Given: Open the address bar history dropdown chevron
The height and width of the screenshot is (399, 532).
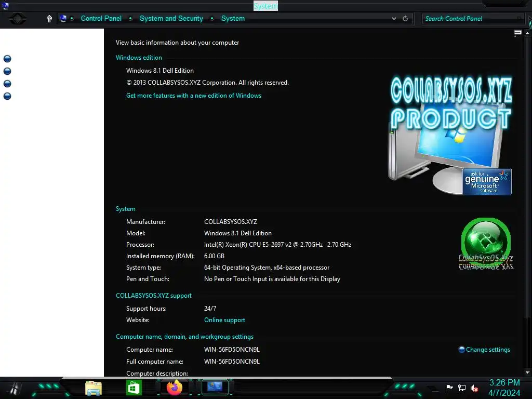Looking at the screenshot, I should [394, 19].
